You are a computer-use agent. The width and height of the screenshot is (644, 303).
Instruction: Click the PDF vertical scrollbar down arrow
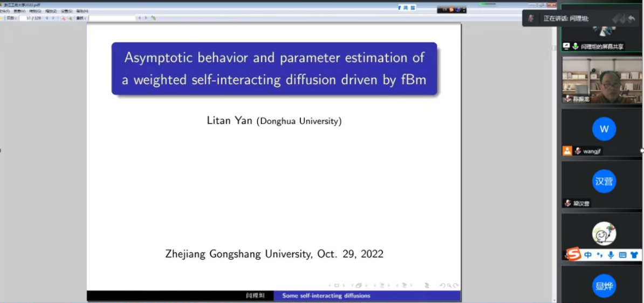(554, 300)
